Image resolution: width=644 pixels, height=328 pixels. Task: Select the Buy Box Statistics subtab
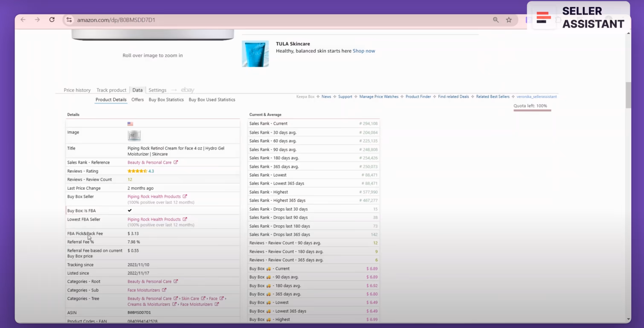(166, 100)
